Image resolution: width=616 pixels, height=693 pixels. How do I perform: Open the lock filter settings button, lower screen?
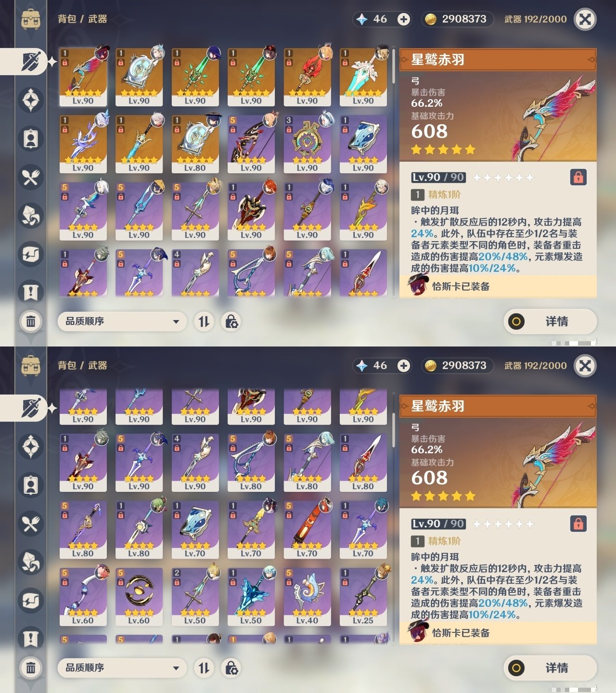[231, 668]
